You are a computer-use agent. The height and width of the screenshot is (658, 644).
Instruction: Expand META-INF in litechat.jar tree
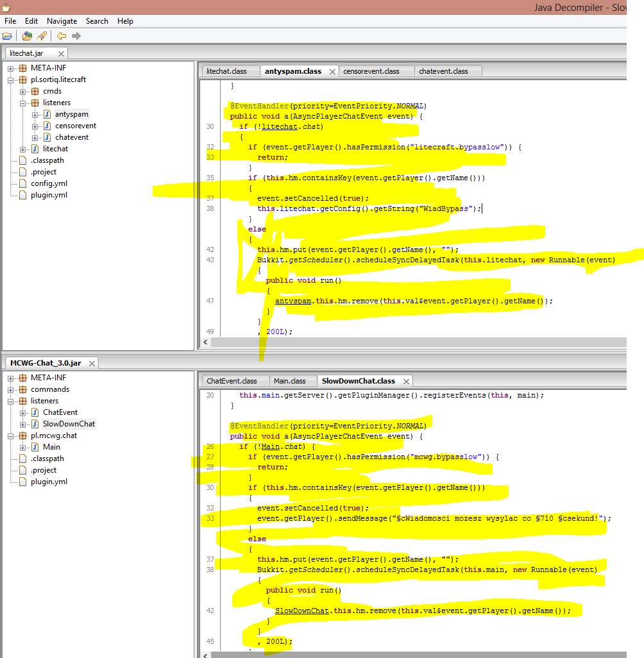pyautogui.click(x=10, y=69)
